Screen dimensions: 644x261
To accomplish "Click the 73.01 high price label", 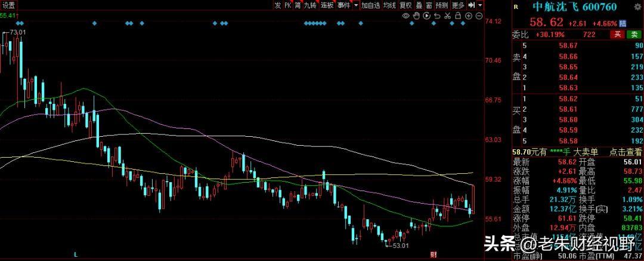I will 18,32.
